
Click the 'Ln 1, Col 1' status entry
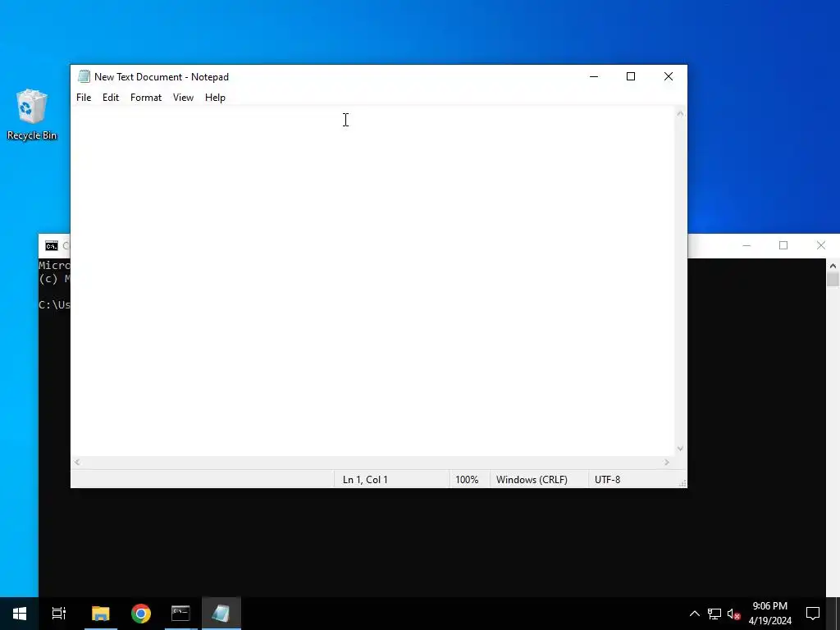pyautogui.click(x=365, y=479)
